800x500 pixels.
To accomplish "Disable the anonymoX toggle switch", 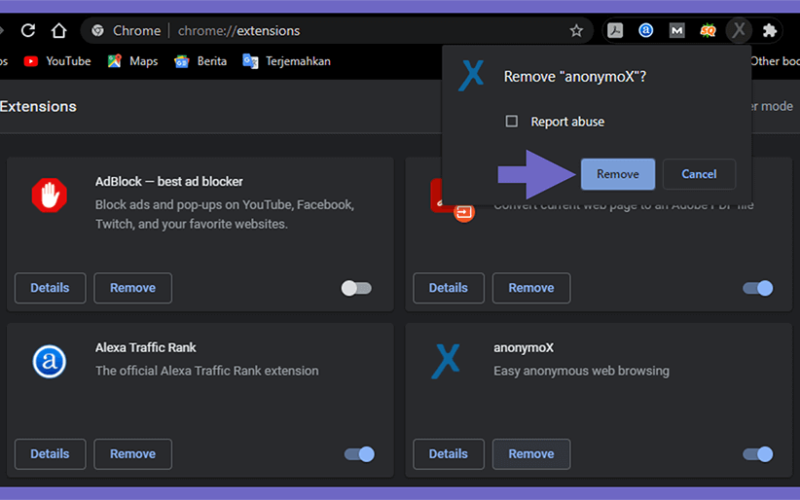I will (x=758, y=454).
